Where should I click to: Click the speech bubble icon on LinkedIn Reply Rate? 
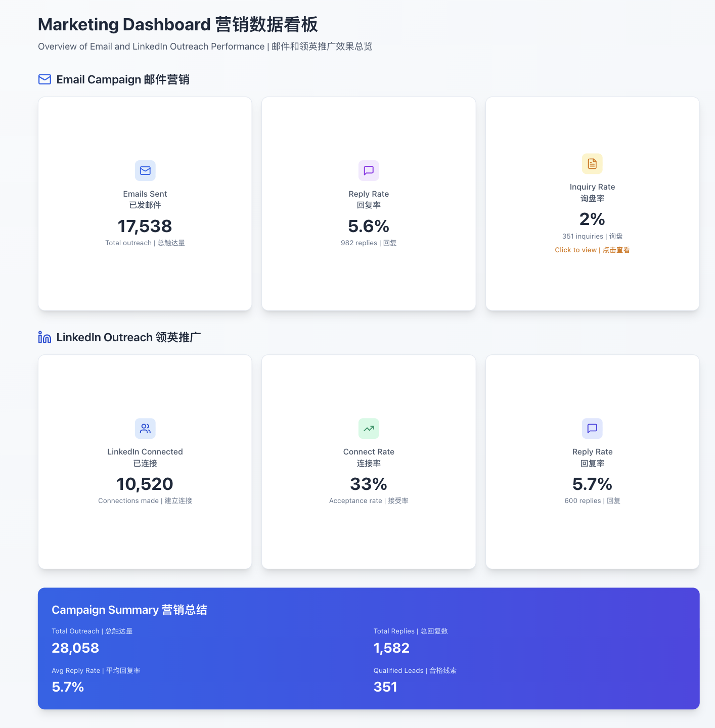pos(592,428)
